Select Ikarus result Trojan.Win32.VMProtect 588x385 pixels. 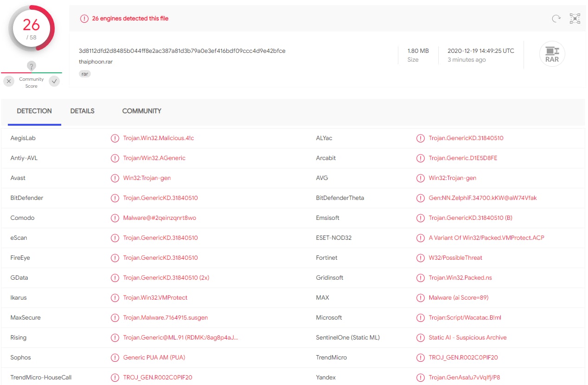click(x=155, y=298)
